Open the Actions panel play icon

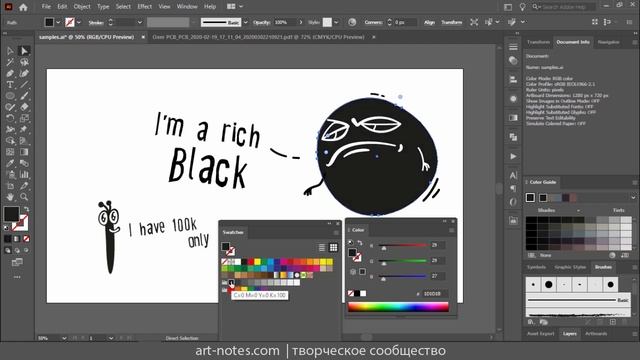513,156
